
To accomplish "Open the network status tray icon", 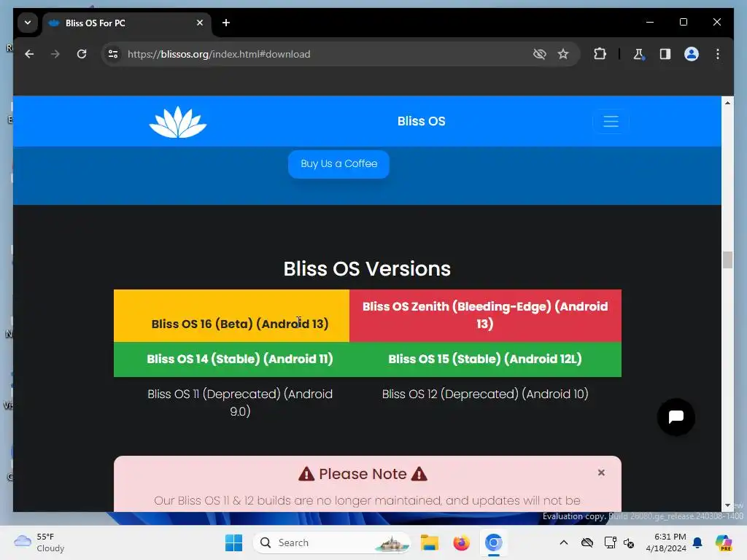I will 610,542.
